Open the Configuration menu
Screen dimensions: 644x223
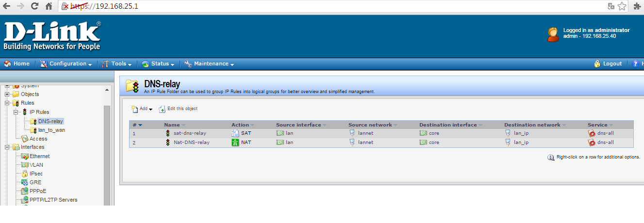66,64
